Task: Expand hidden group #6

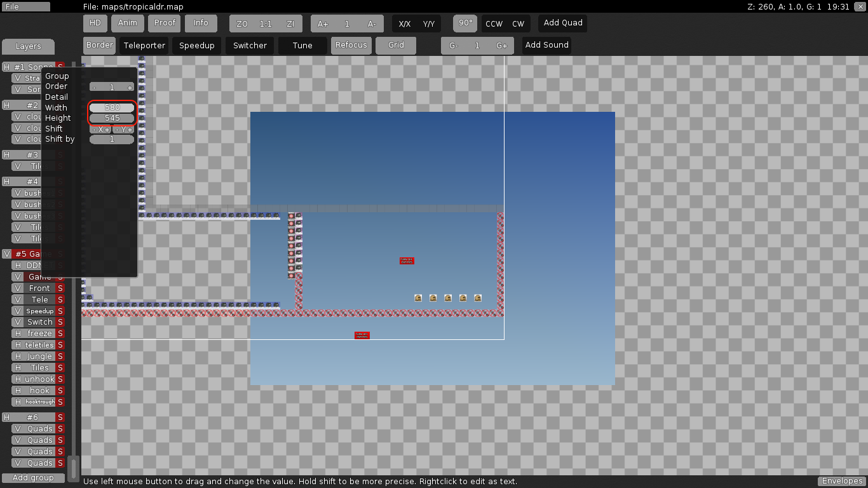Action: [x=6, y=417]
